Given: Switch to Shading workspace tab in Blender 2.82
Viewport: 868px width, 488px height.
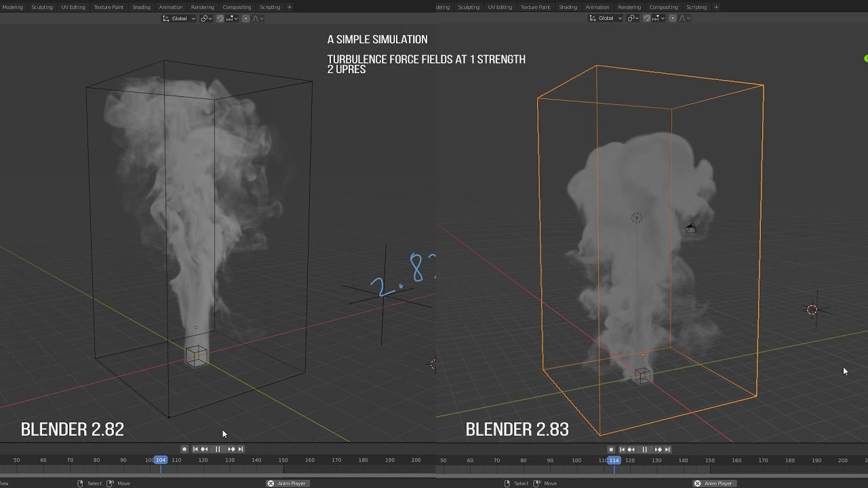Looking at the screenshot, I should (x=141, y=7).
